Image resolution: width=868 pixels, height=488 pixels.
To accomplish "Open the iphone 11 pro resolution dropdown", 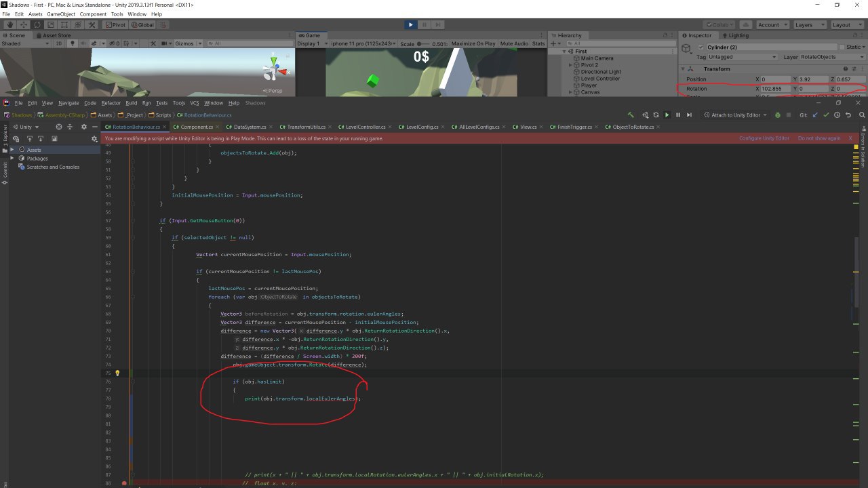I will (363, 43).
